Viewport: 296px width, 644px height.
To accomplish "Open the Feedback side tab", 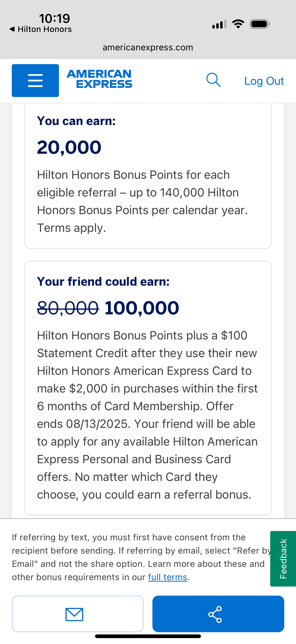I will click(283, 559).
